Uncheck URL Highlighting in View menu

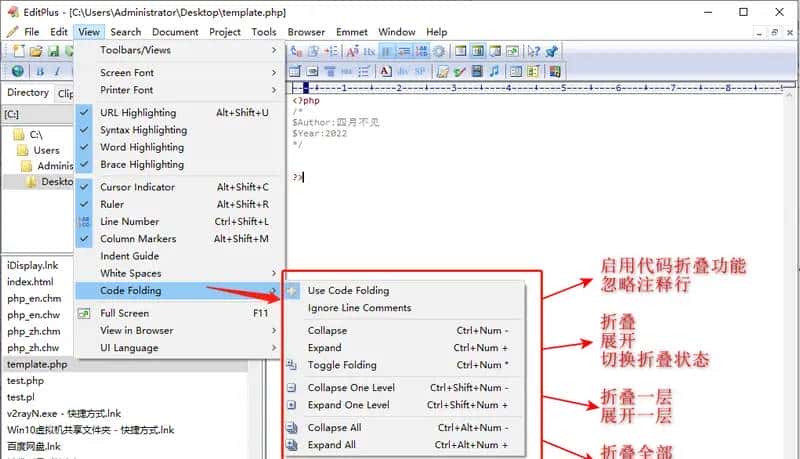[180, 113]
